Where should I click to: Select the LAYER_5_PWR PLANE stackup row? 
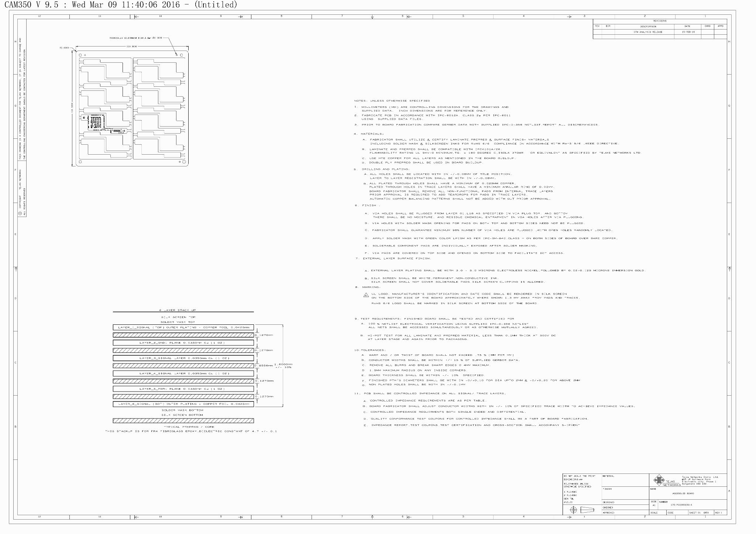183,389
